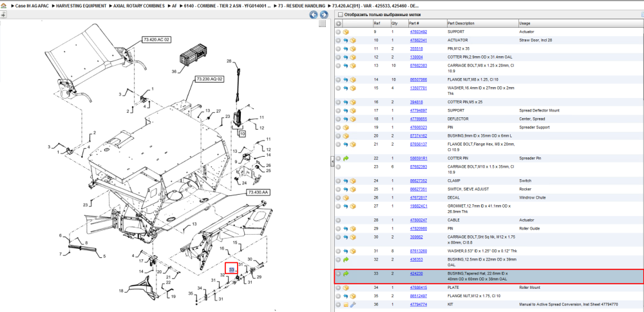Select callout 36 kit in the diagram
644x312 pixels.
coord(174,72)
